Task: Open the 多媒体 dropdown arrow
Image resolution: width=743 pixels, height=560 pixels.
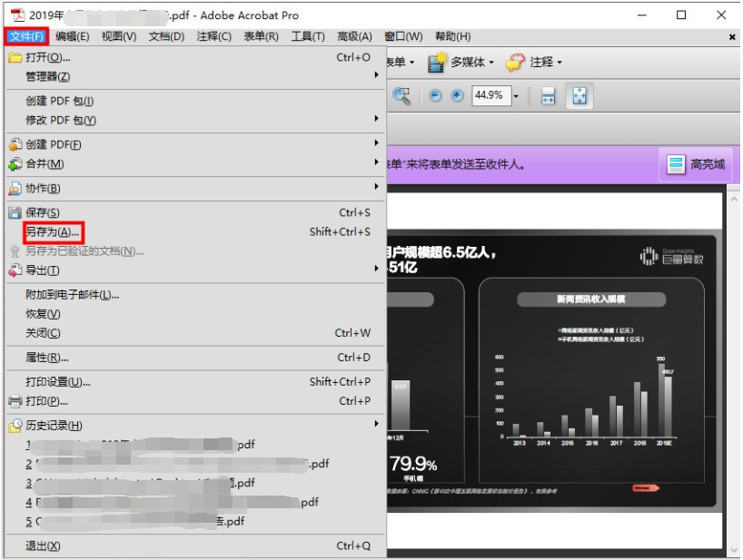Action: pos(491,63)
